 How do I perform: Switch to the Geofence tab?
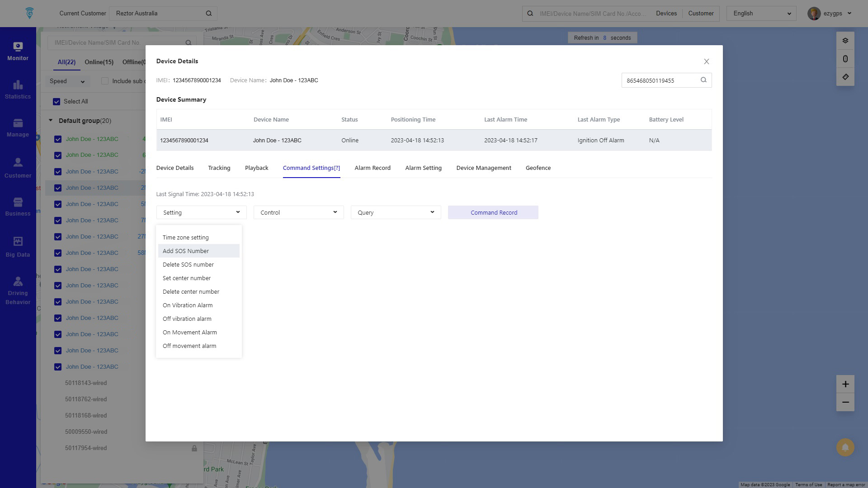pyautogui.click(x=538, y=168)
